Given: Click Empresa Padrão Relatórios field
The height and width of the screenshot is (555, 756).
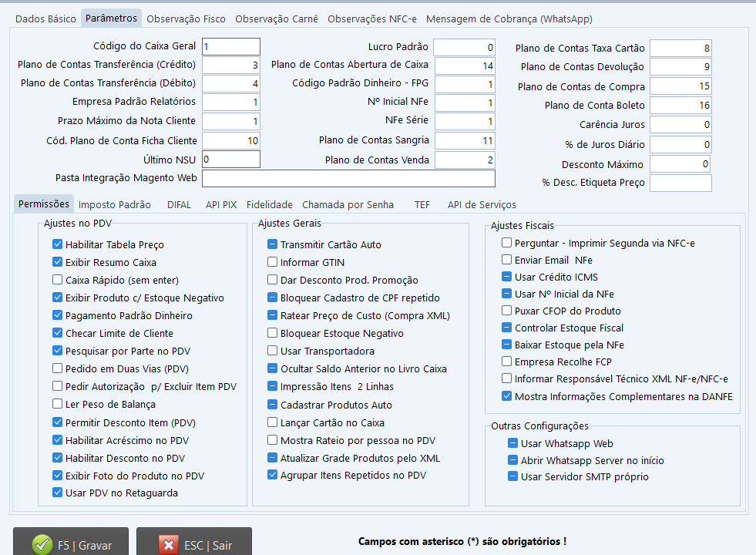Looking at the screenshot, I should [231, 103].
